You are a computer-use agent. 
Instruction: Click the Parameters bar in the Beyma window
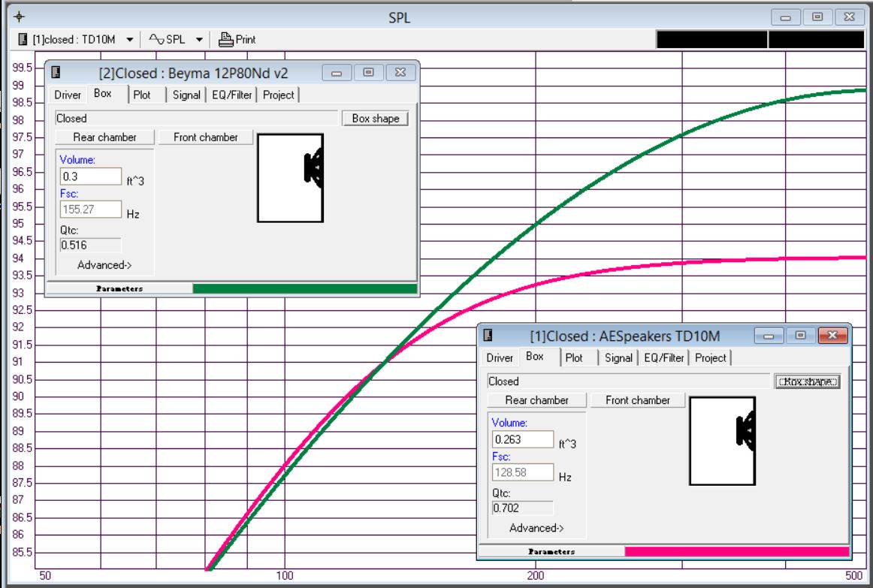[x=119, y=288]
